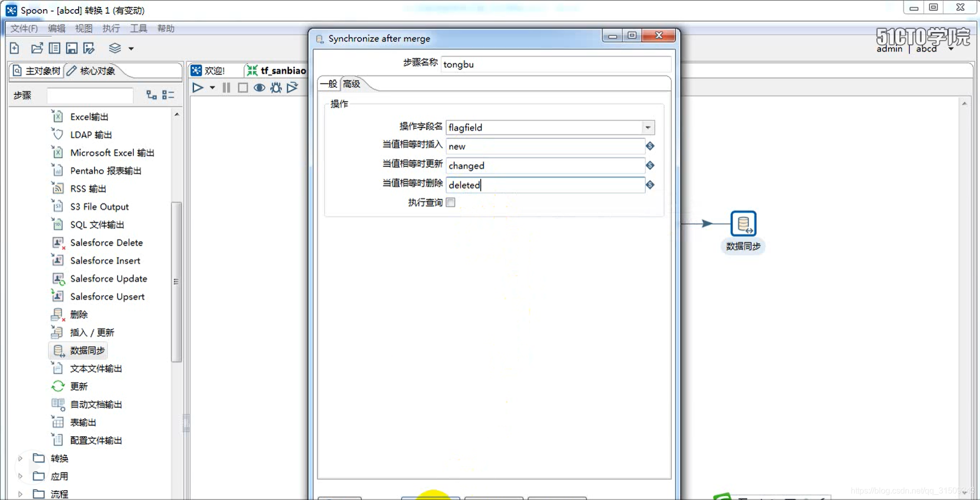Open the 视图 menu
Viewport: 980px width, 500px height.
point(84,29)
